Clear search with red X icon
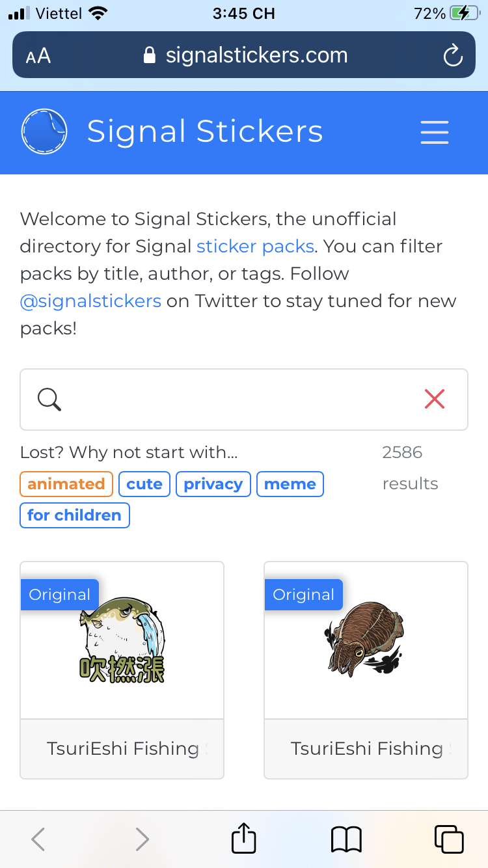The height and width of the screenshot is (868, 488). pos(434,399)
